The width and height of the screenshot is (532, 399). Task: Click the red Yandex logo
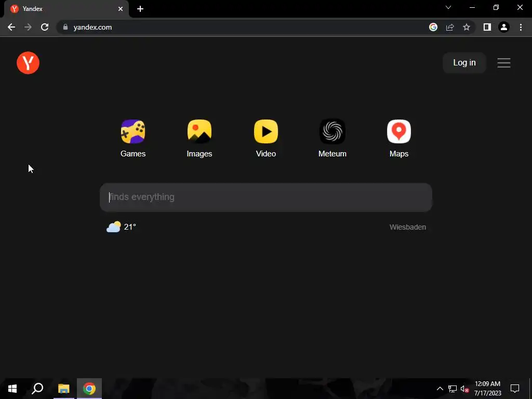[x=28, y=63]
